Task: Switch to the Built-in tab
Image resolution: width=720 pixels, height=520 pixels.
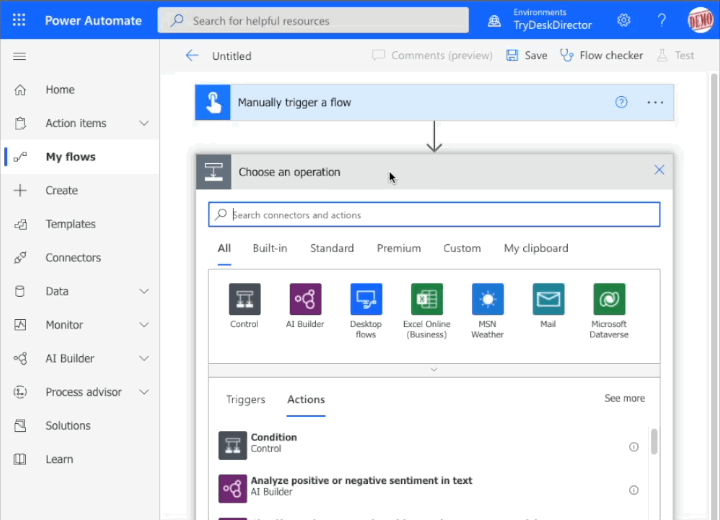Action: [x=270, y=249]
